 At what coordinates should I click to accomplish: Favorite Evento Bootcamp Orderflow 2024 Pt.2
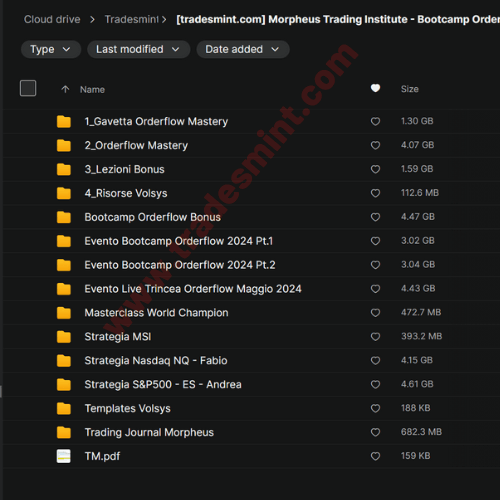[375, 265]
